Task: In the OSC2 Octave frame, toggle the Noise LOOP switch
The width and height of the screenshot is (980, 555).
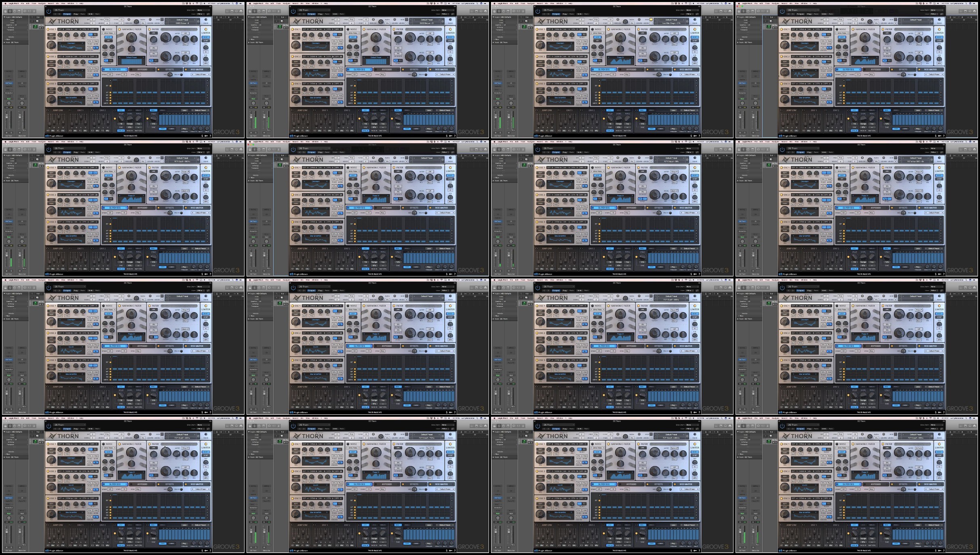Action: (108, 37)
